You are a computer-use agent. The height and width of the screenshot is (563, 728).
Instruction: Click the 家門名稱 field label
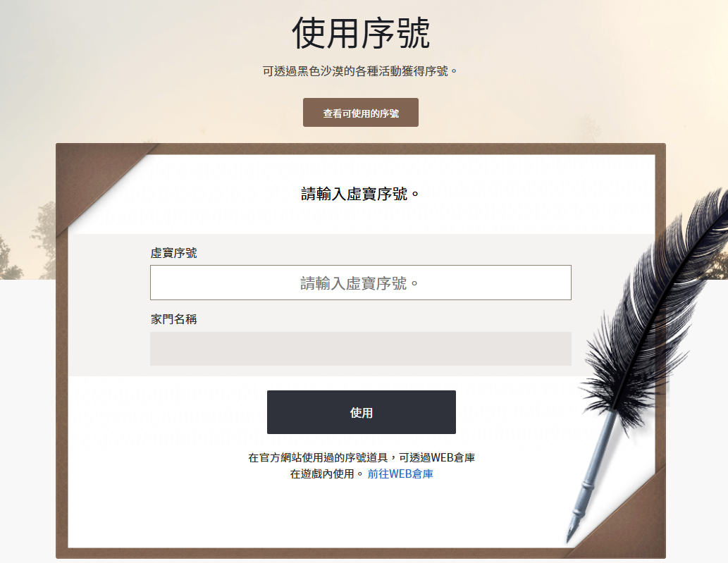coord(173,319)
